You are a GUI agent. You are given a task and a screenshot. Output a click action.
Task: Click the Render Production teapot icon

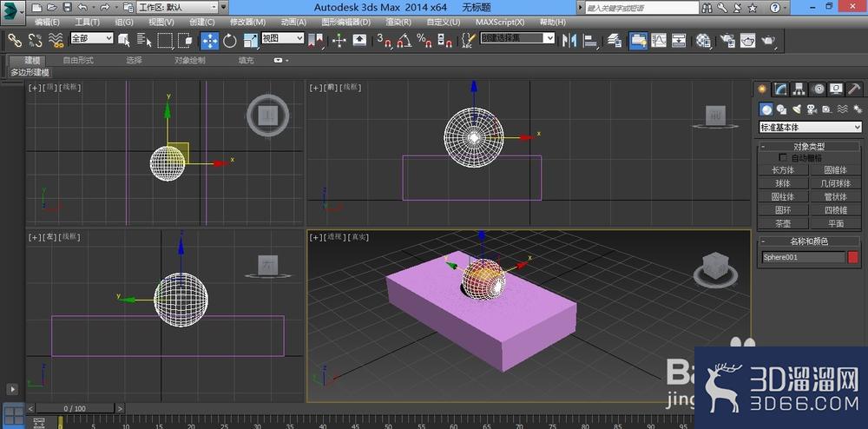coord(768,40)
